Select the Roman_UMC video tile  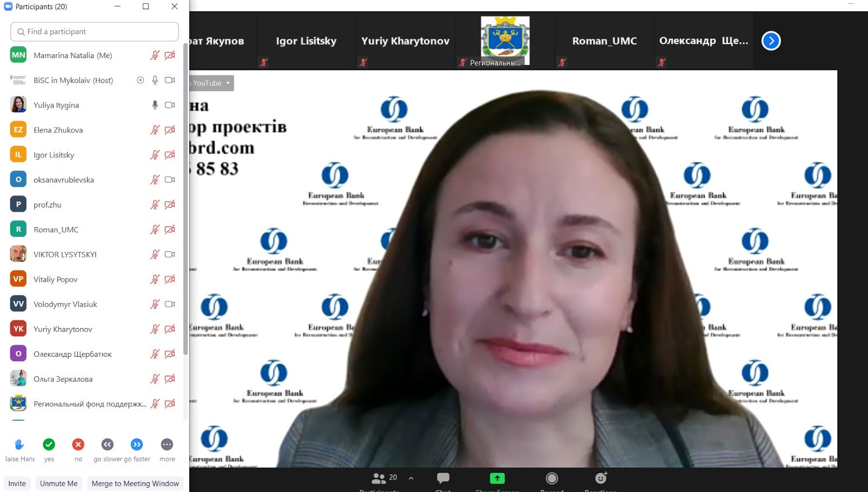coord(604,41)
